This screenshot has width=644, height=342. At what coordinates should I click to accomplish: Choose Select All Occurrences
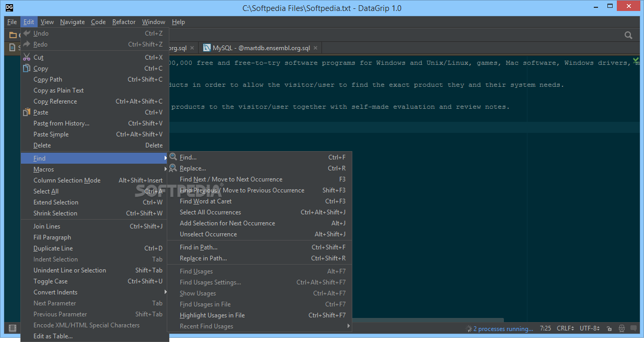(260, 212)
